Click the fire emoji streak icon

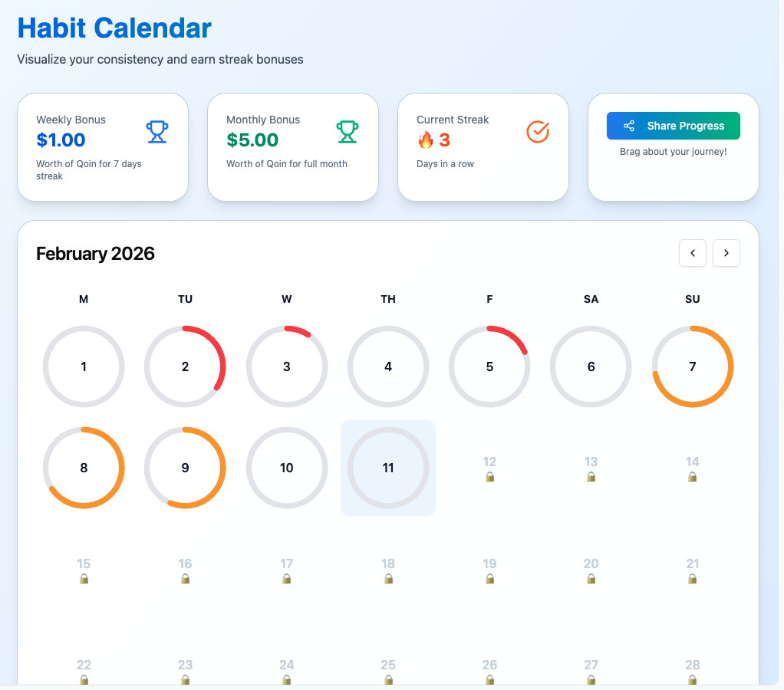[x=426, y=140]
